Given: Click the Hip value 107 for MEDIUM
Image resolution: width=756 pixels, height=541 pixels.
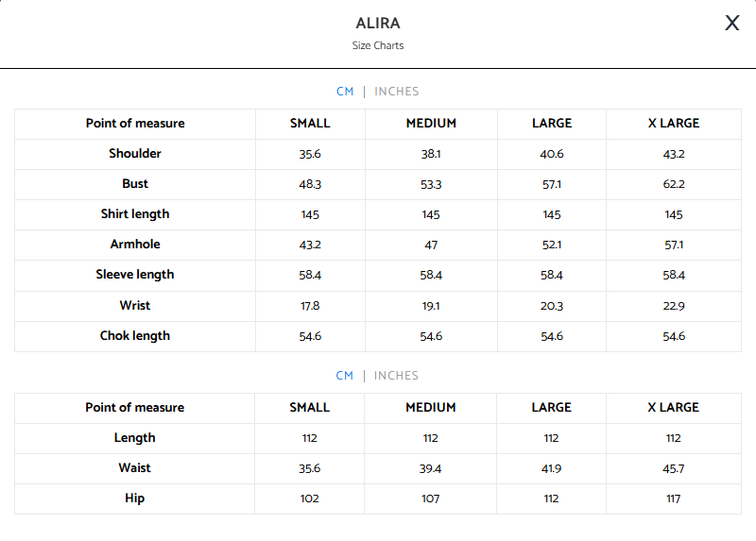Looking at the screenshot, I should [x=431, y=499].
